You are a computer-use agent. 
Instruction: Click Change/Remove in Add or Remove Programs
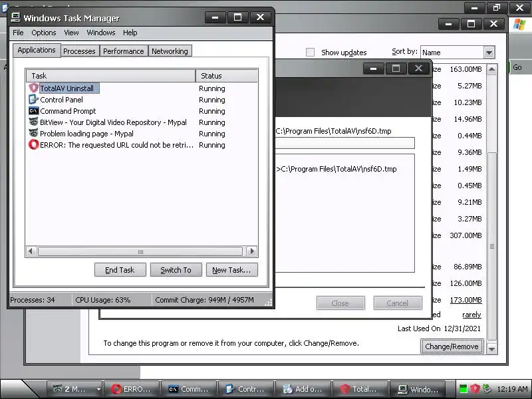(x=452, y=346)
